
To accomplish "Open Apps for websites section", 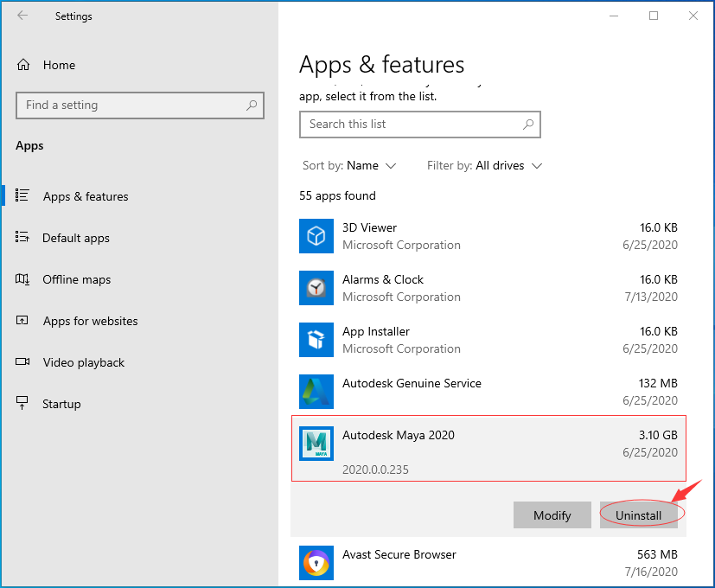I will coord(90,321).
